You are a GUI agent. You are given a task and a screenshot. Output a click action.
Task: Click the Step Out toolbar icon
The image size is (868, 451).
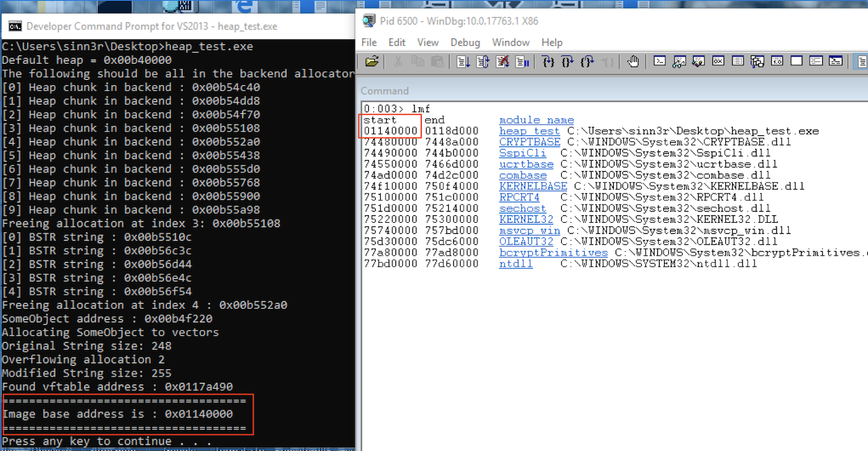pyautogui.click(x=587, y=61)
